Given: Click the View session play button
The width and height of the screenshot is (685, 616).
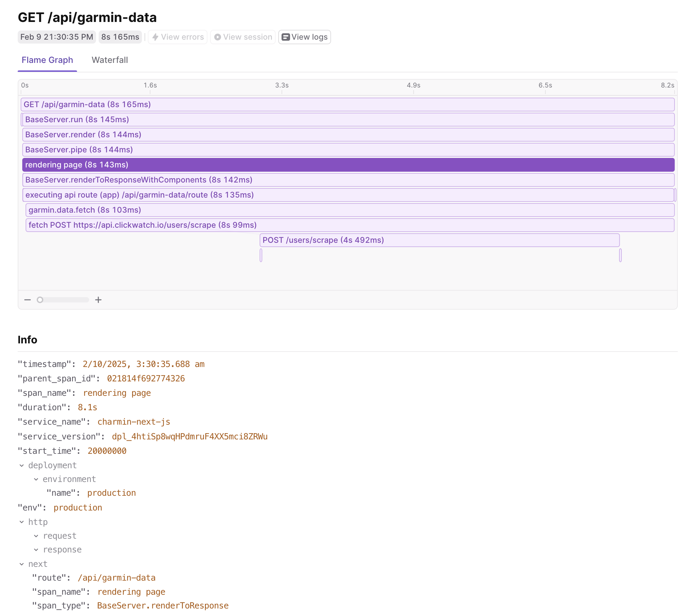Looking at the screenshot, I should click(243, 37).
